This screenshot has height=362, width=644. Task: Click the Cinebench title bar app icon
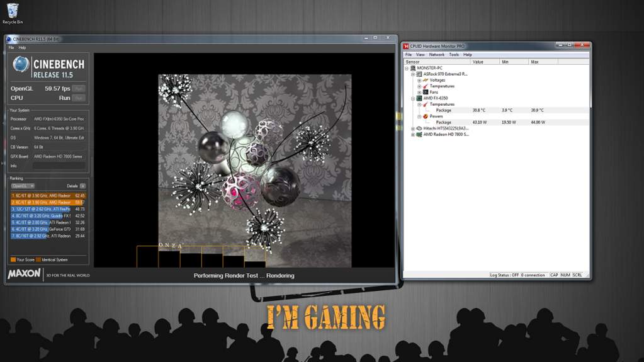(9, 39)
